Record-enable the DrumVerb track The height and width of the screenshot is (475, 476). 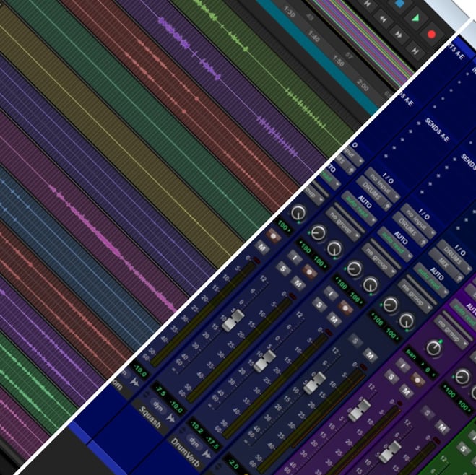(345, 308)
